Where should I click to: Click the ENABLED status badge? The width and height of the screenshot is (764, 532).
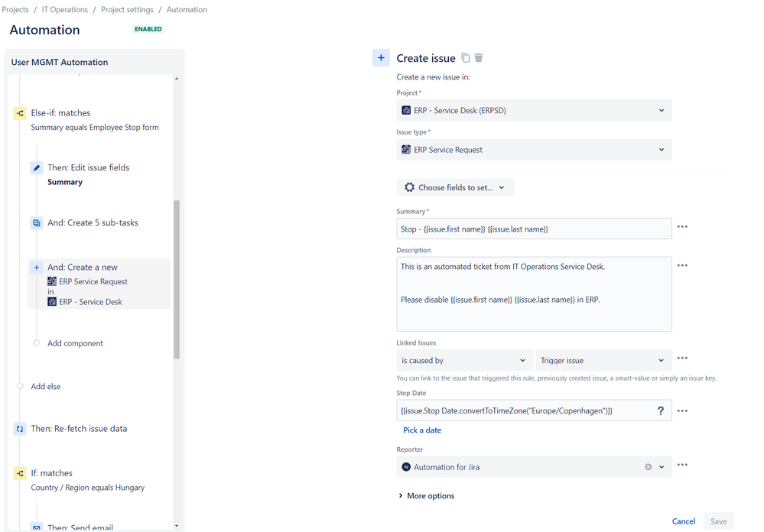coord(148,29)
